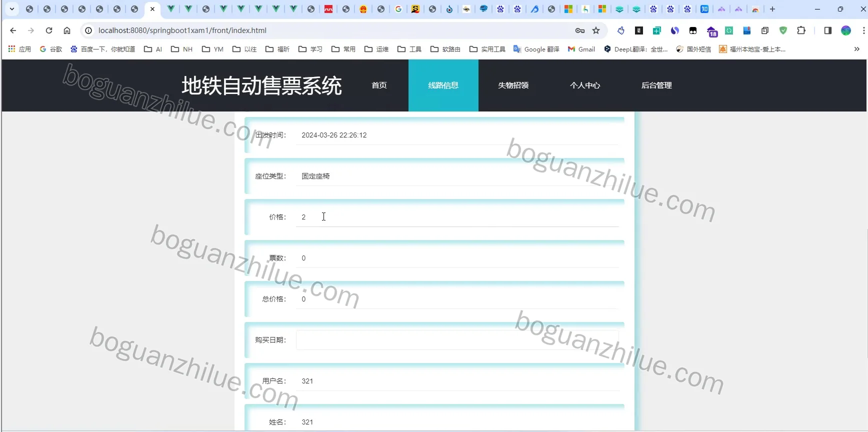Go back to the previous page
Screen dimensions: 868x432
[13, 30]
